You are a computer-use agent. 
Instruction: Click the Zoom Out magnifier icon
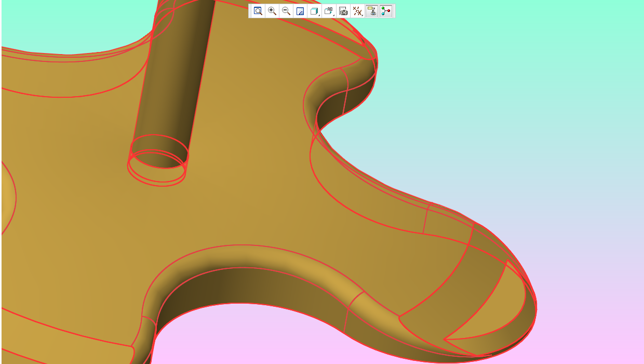point(286,11)
